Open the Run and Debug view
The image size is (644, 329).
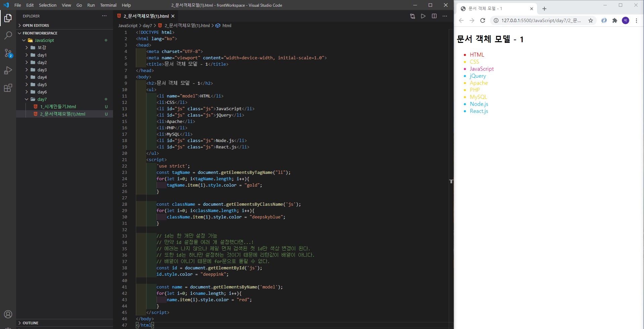click(x=8, y=70)
